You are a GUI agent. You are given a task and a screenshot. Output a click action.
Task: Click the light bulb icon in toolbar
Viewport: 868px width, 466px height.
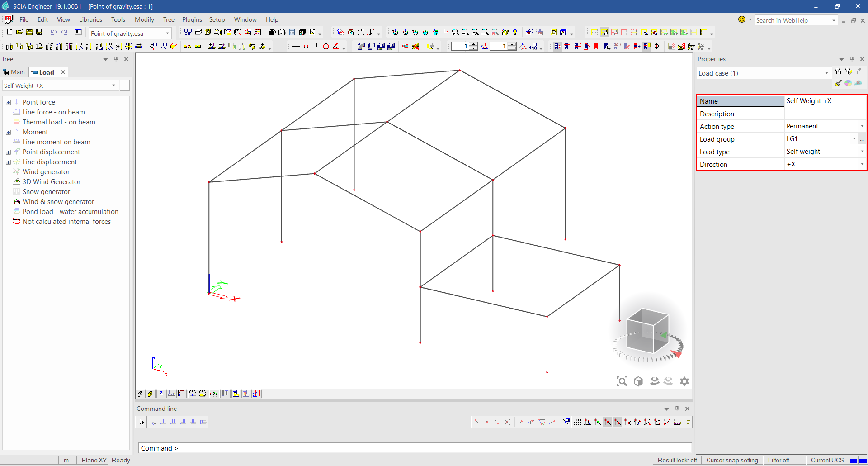pyautogui.click(x=515, y=32)
